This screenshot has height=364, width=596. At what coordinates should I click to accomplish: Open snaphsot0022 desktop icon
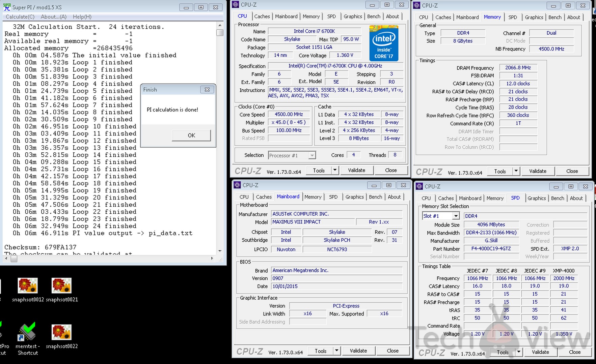pyautogui.click(x=62, y=336)
